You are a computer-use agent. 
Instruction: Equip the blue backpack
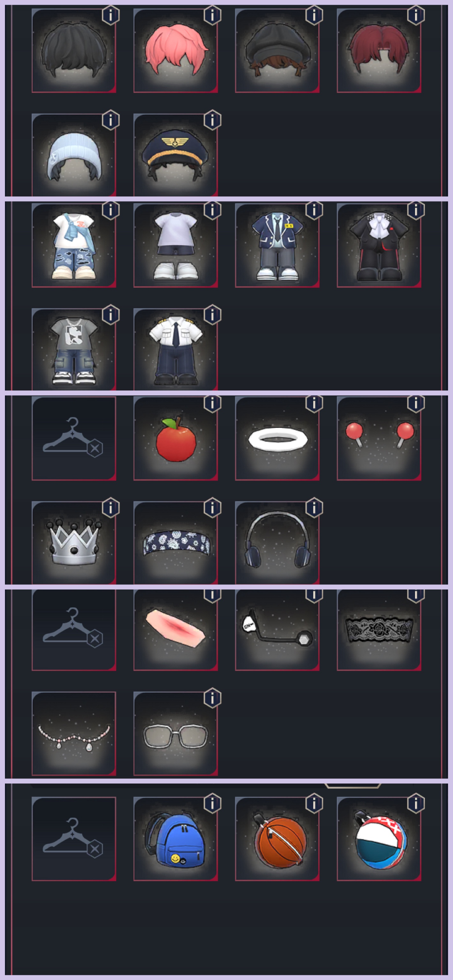(x=176, y=839)
